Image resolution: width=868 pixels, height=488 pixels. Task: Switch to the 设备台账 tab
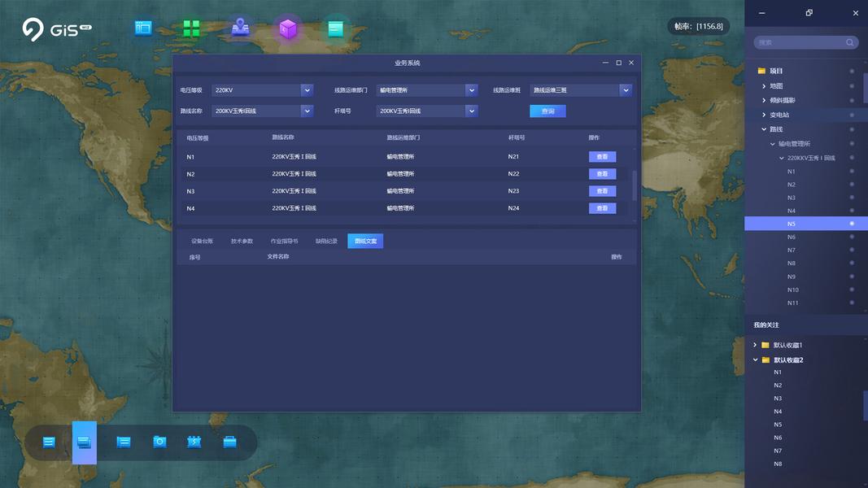(202, 242)
